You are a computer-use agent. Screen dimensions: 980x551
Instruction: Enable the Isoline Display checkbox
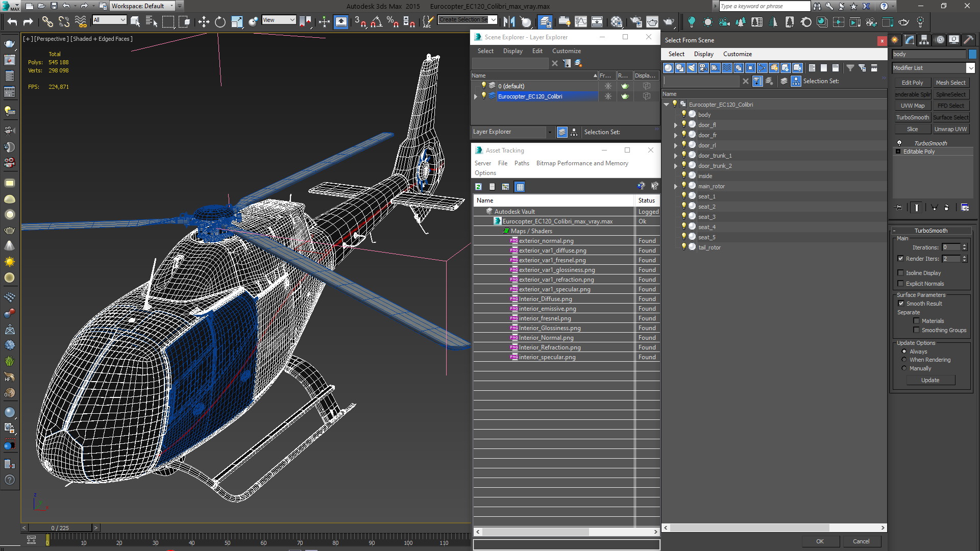pyautogui.click(x=901, y=273)
